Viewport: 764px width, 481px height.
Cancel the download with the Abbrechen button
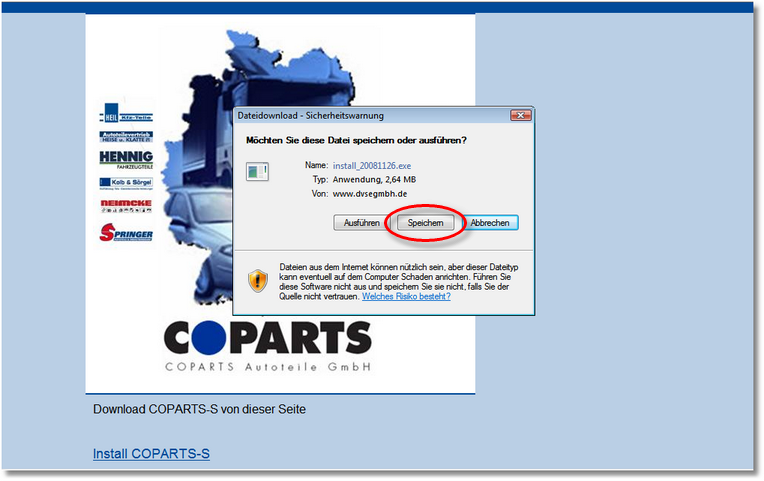click(490, 223)
